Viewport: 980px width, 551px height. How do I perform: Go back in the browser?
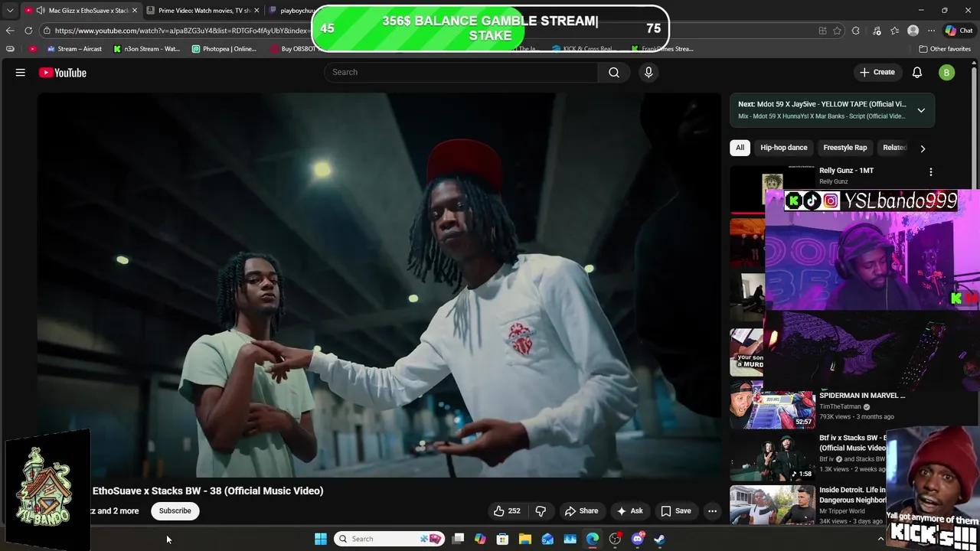click(10, 31)
